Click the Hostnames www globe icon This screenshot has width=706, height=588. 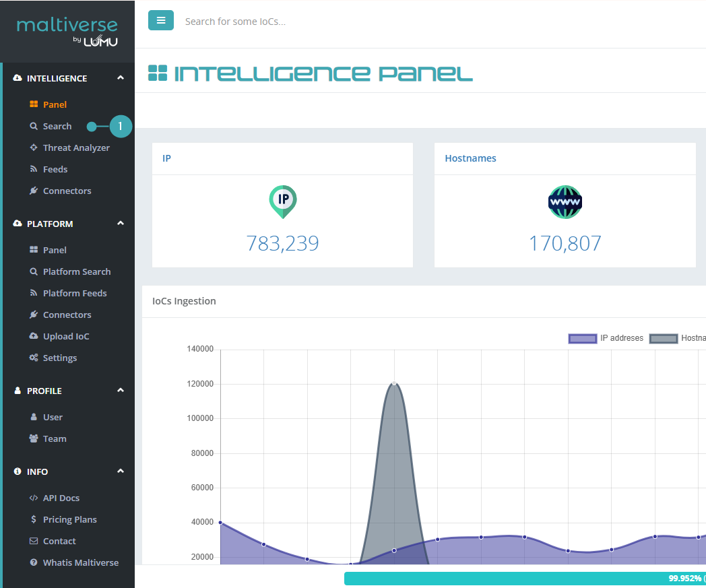(x=565, y=201)
